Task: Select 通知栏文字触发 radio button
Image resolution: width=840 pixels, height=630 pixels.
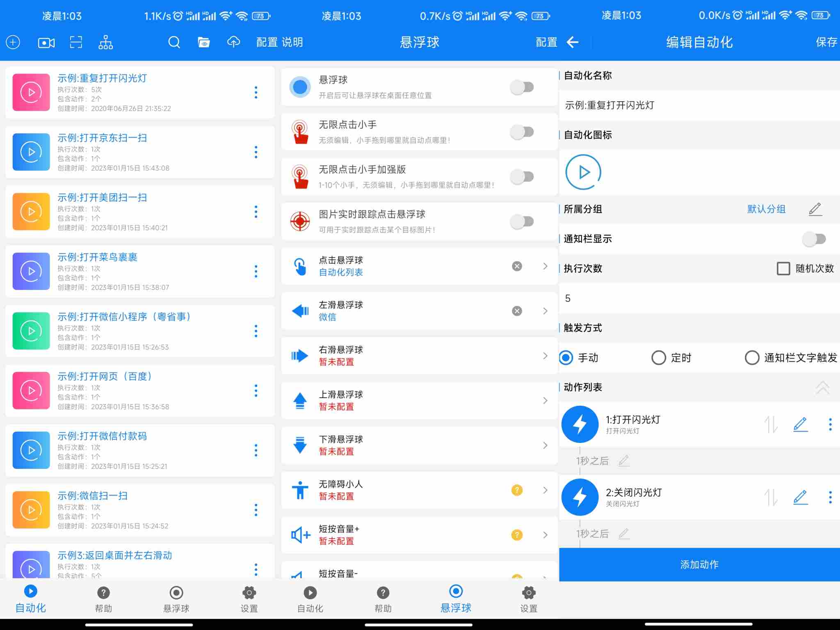Action: (752, 358)
